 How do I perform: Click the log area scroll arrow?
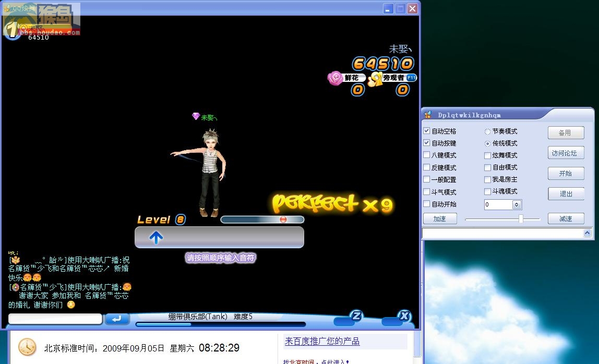(x=587, y=233)
